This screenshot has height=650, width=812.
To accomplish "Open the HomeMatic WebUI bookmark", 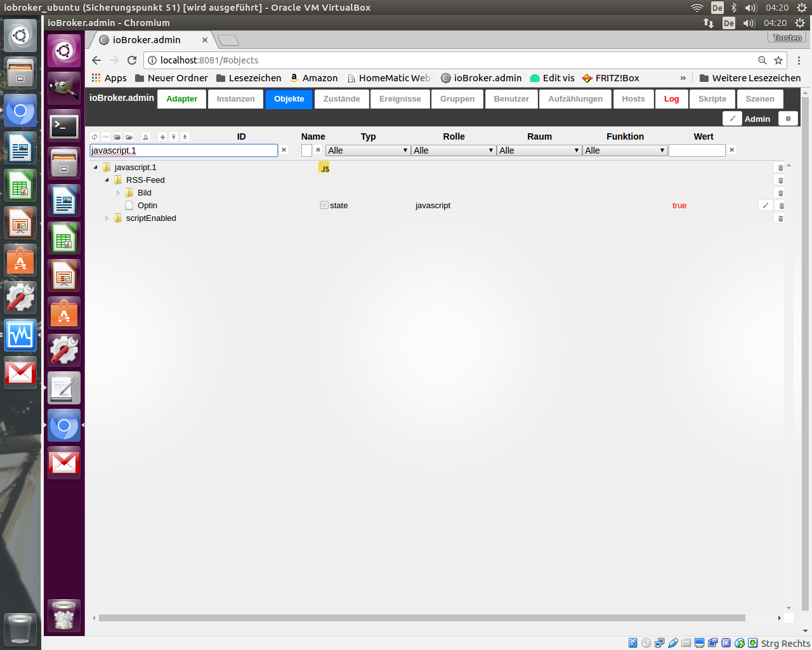I will (x=389, y=78).
